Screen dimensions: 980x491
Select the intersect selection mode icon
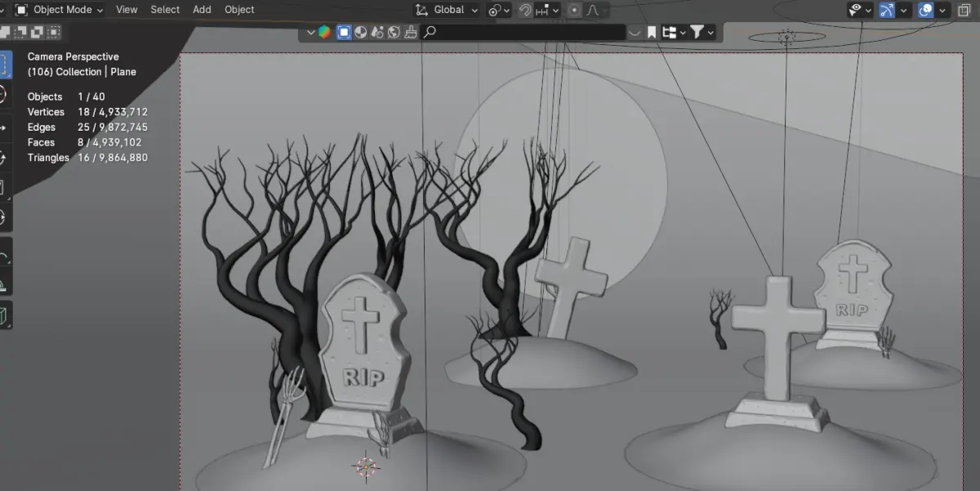(x=54, y=32)
